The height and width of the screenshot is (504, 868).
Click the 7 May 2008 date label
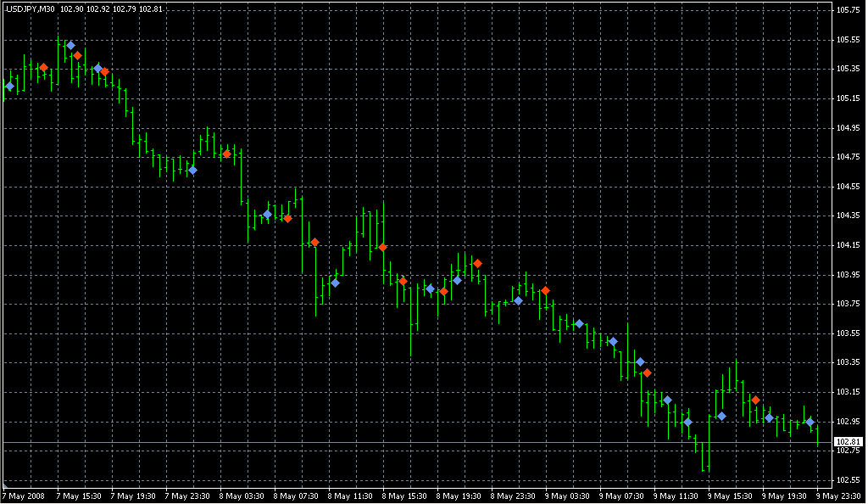[24, 496]
